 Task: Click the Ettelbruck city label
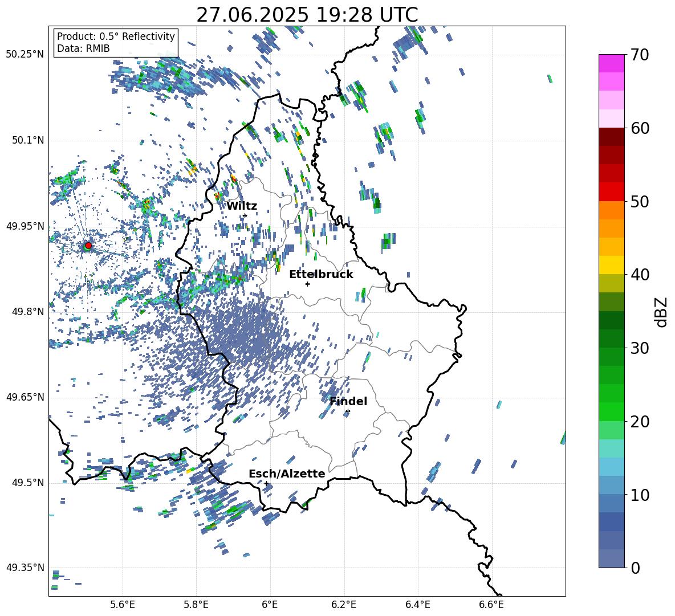coord(321,275)
